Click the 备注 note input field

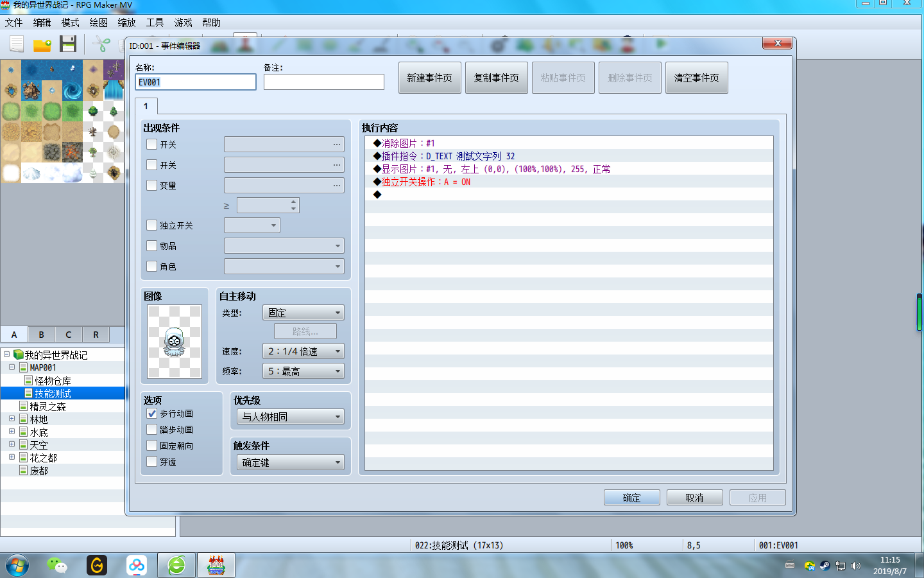coord(324,82)
